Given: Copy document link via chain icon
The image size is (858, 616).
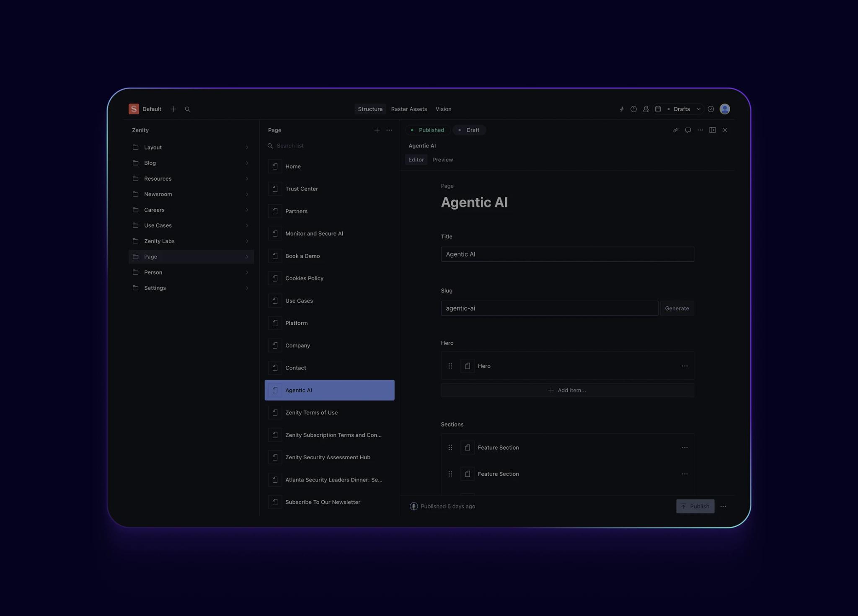Looking at the screenshot, I should pos(675,130).
